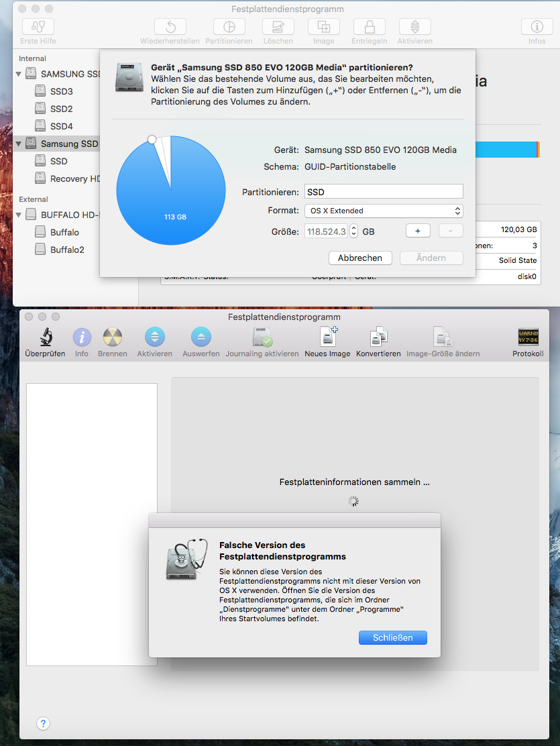Select the SSD3 volume in the sidebar
560x746 pixels.
(62, 91)
